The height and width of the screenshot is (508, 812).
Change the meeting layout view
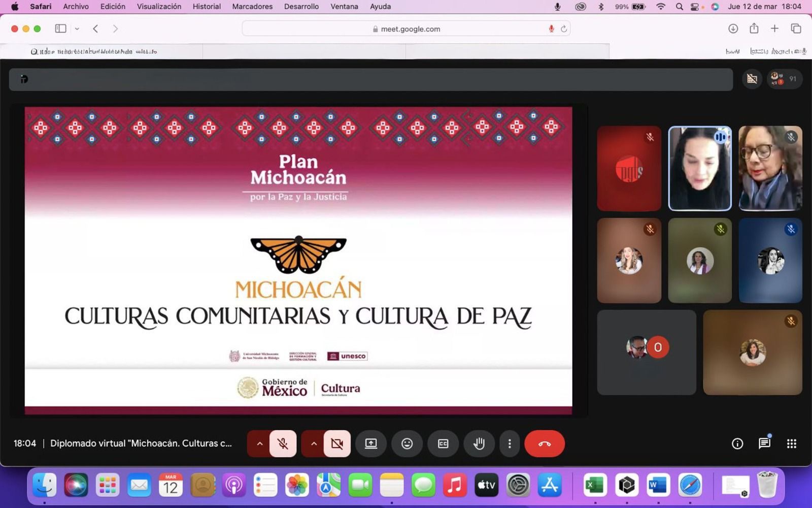tap(752, 79)
